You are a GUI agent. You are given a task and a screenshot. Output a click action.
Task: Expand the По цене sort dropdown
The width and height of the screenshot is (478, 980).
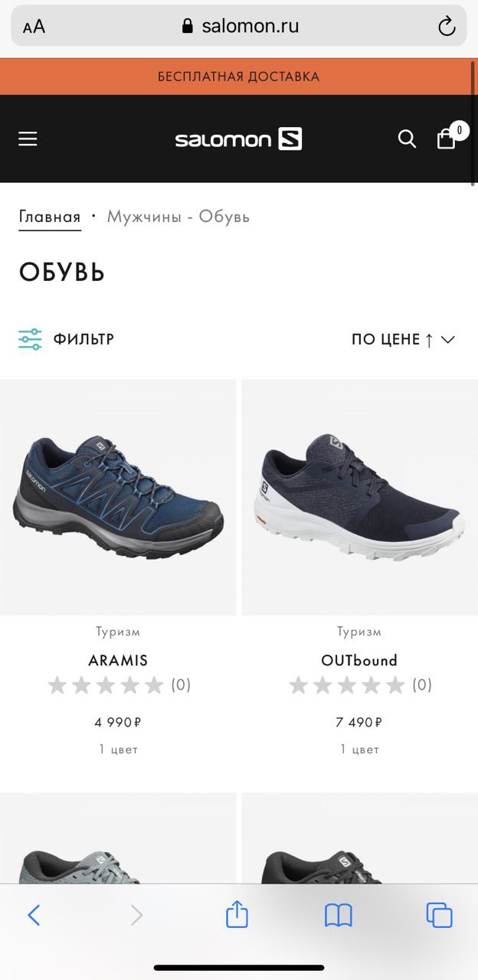click(x=404, y=339)
